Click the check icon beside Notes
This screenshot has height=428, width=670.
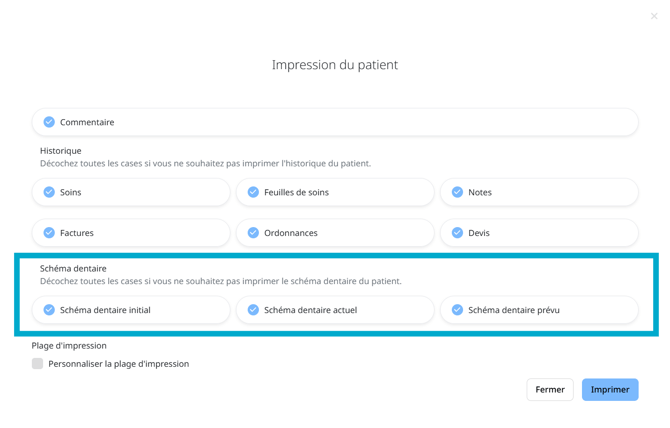[457, 192]
